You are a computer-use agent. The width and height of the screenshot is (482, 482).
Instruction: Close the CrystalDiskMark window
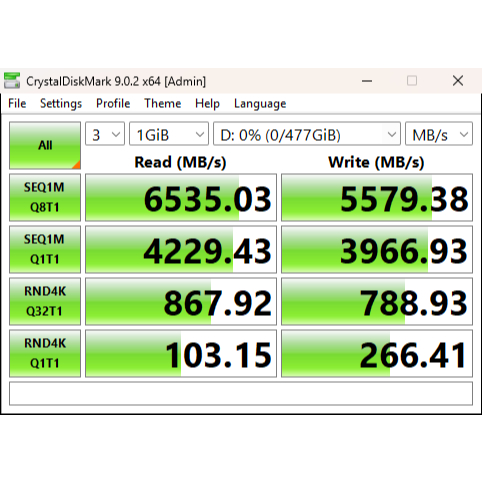(458, 81)
